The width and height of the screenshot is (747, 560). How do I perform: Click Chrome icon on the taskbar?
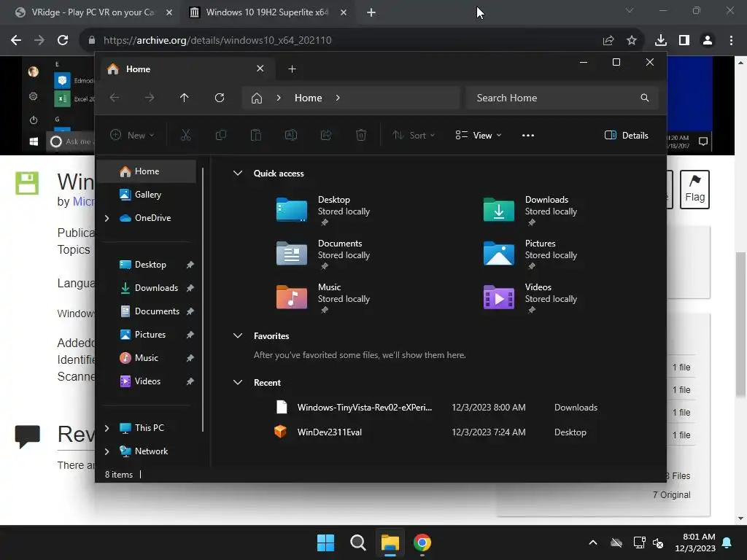(x=422, y=542)
